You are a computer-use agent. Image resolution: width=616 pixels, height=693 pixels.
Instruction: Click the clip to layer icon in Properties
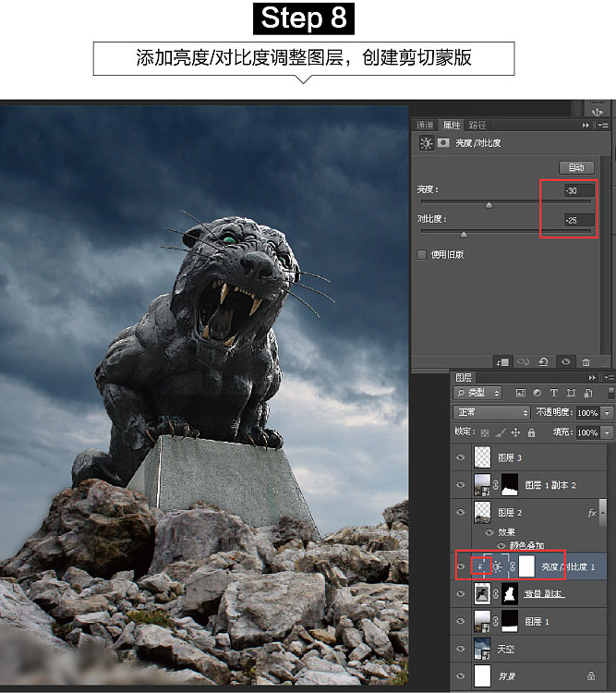pos(502,361)
